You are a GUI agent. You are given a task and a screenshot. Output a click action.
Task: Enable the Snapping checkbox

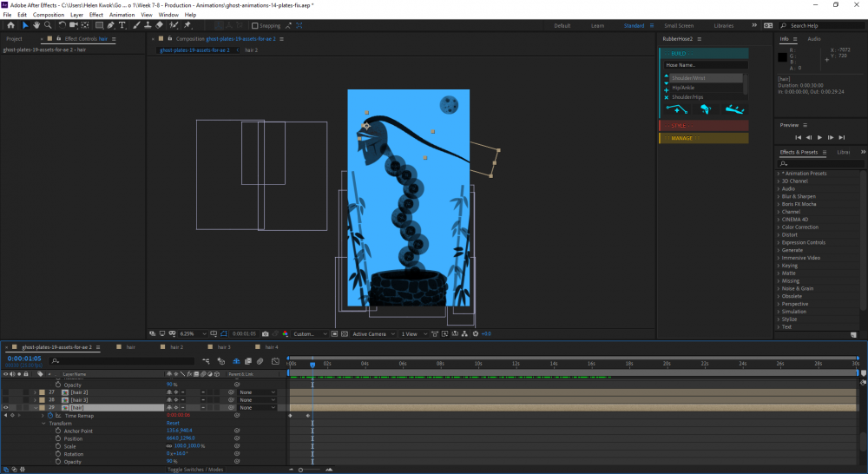[254, 25]
